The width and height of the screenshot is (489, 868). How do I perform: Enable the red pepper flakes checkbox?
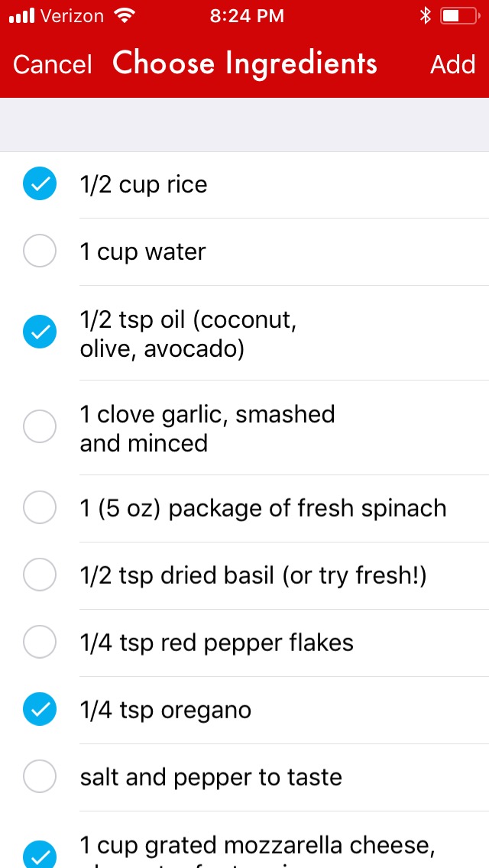[40, 643]
